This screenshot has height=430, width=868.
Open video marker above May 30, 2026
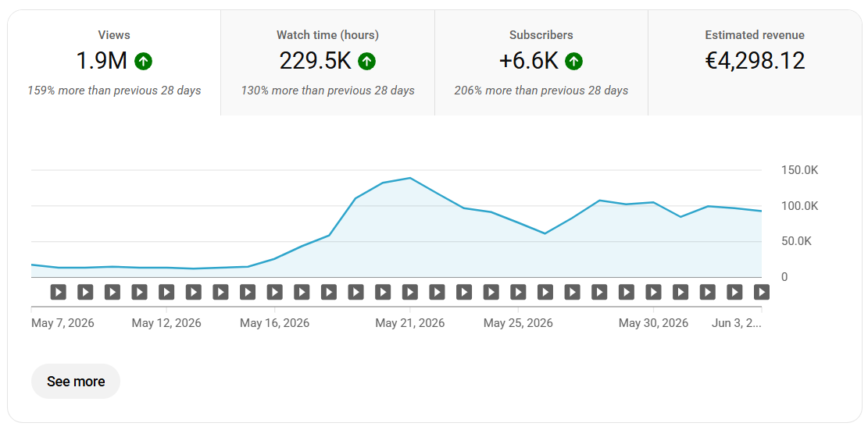click(653, 292)
